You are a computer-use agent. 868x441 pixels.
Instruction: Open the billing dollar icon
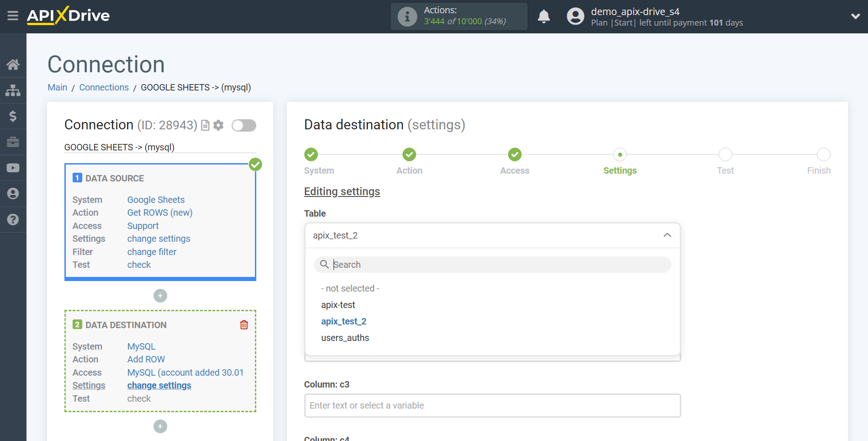coord(13,116)
